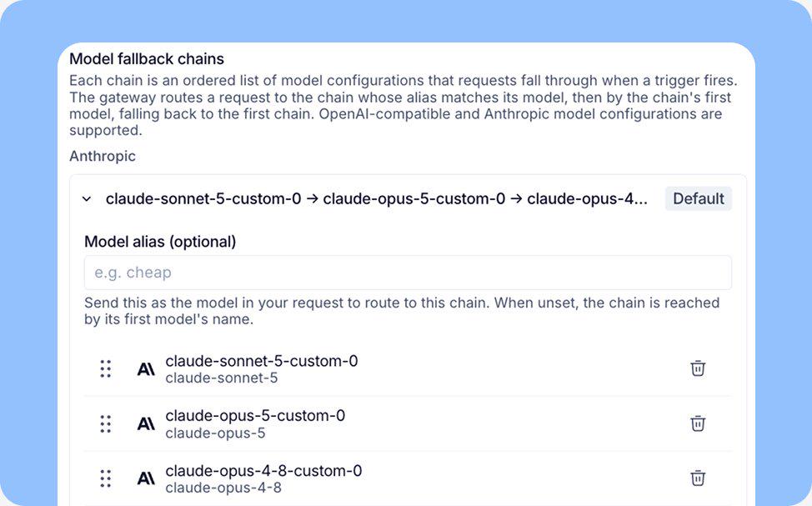Viewport: 812px width, 506px height.
Task: Click the Model fallback chains heading
Action: pyautogui.click(x=147, y=59)
